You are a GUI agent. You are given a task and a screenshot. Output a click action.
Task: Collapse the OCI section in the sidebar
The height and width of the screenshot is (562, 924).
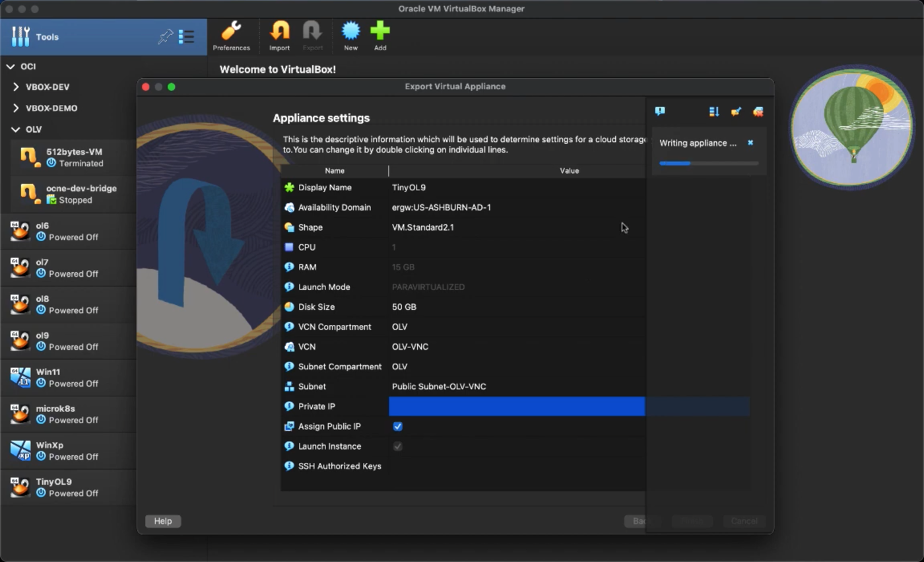(11, 66)
